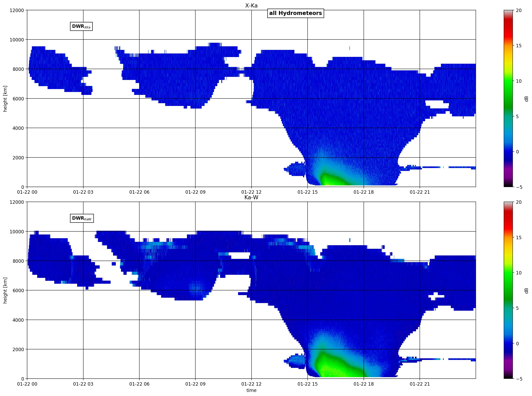Viewport: 532px width, 396px height.
Task: Select the DWR XKa label box
Action: click(x=81, y=26)
